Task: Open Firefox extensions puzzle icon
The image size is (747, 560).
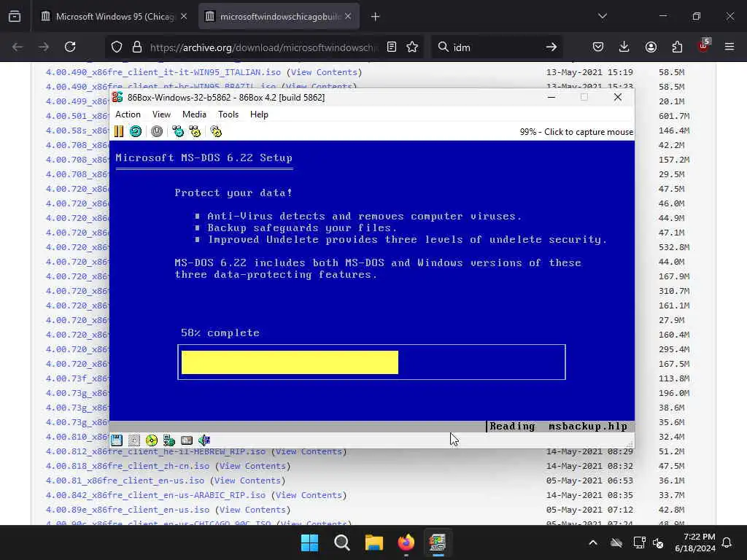Action: click(x=677, y=47)
